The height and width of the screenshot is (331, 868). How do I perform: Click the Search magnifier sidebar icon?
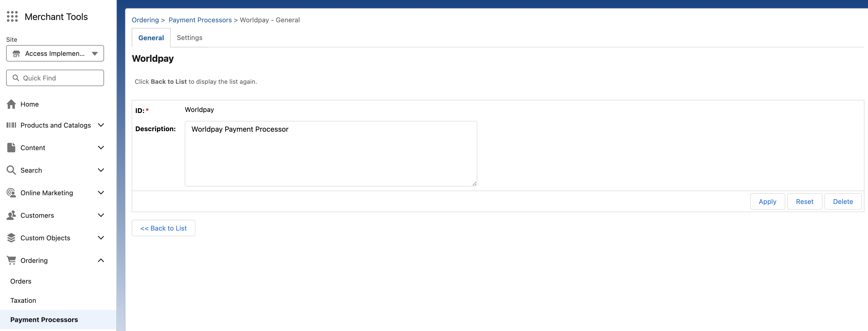11,170
